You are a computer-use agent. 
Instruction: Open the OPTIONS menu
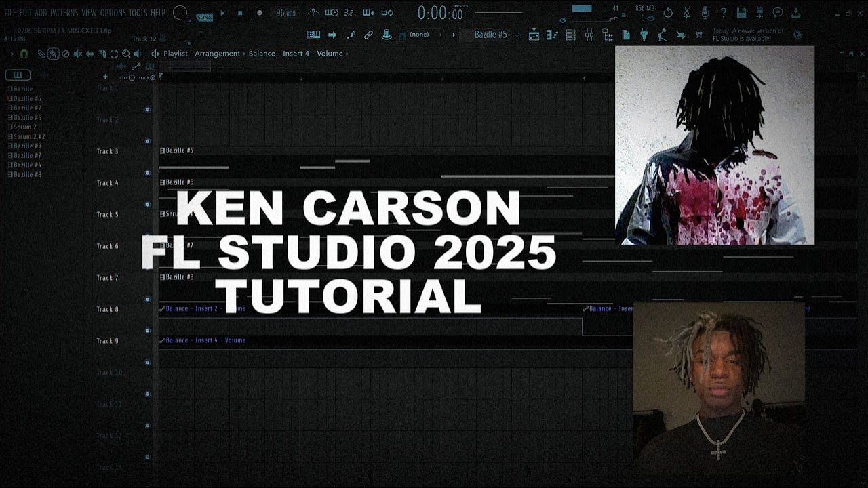(x=113, y=13)
